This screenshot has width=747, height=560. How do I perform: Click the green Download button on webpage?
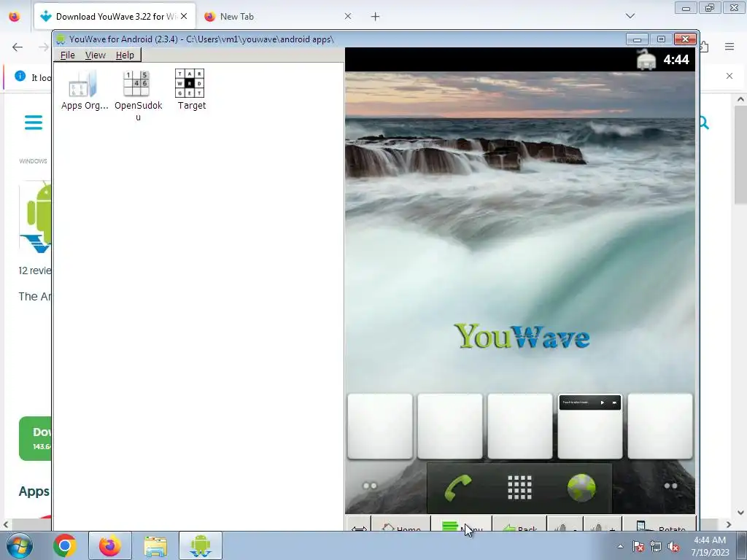click(x=35, y=438)
